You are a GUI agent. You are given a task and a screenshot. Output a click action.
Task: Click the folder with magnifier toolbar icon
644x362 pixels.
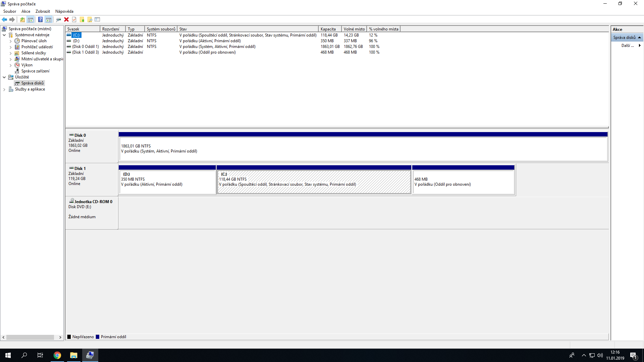pos(90,19)
